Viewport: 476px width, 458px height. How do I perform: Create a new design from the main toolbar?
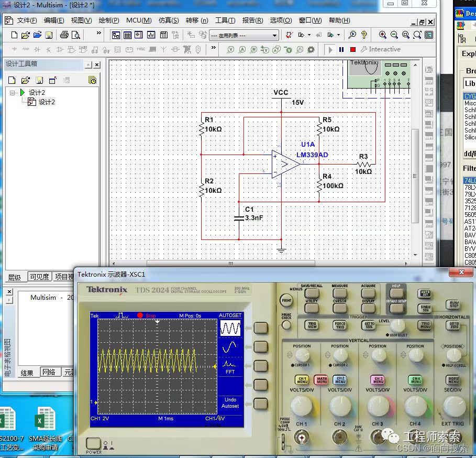pyautogui.click(x=14, y=35)
